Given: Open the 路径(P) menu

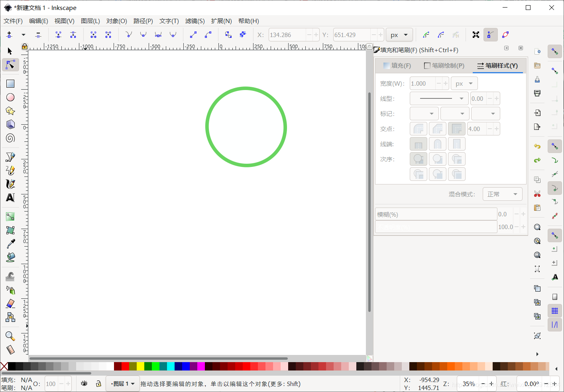Looking at the screenshot, I should pyautogui.click(x=143, y=21).
